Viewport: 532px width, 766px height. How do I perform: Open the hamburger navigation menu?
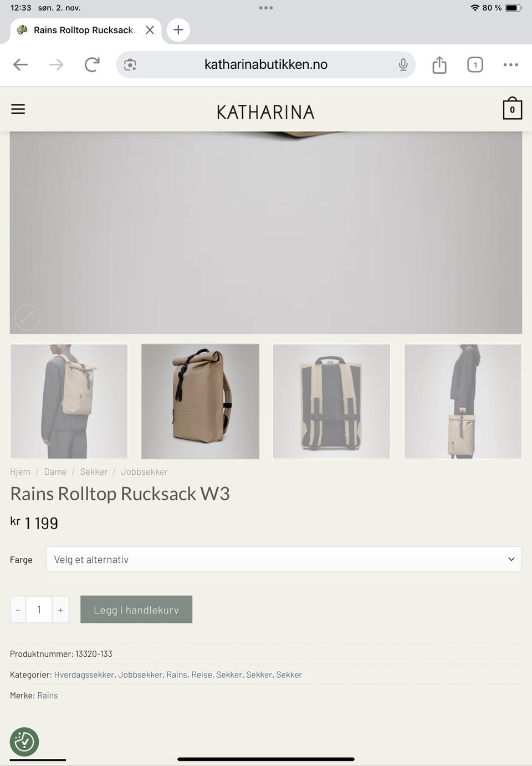(18, 109)
